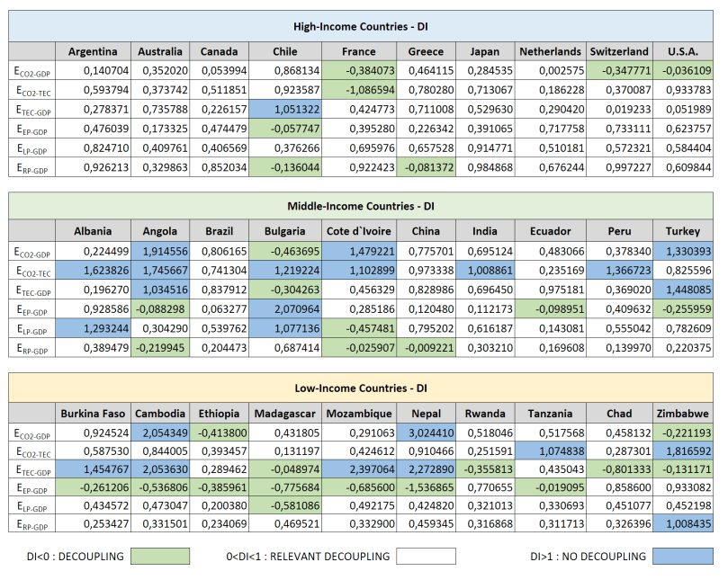Select the Zimbabwe column header
The width and height of the screenshot is (728, 580).
(683, 414)
